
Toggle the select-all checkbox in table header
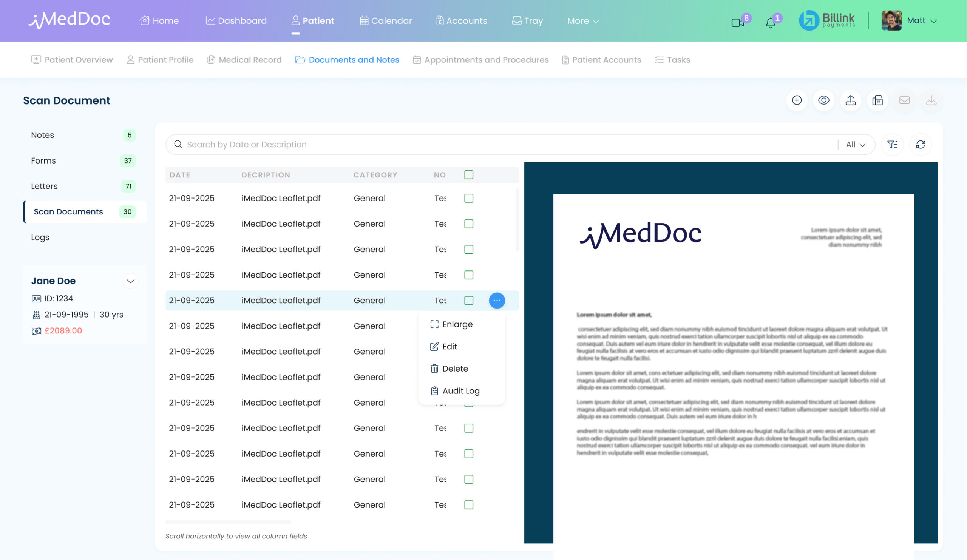pos(468,175)
